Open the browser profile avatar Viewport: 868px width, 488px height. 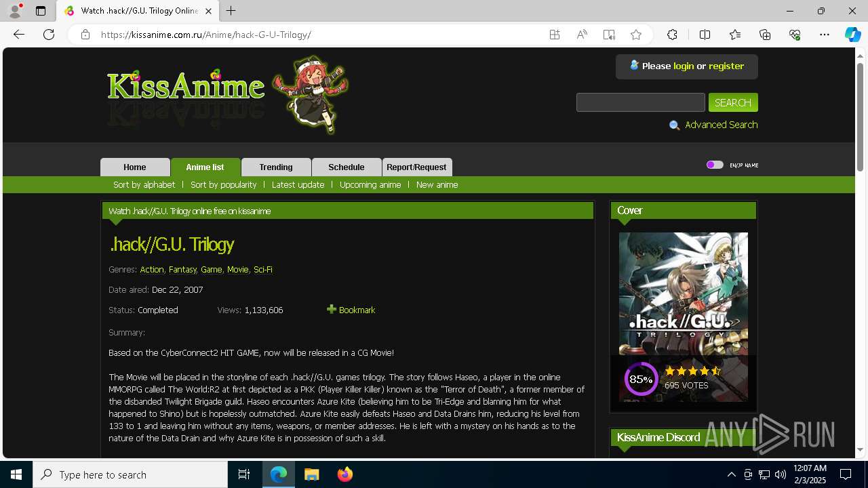(15, 11)
